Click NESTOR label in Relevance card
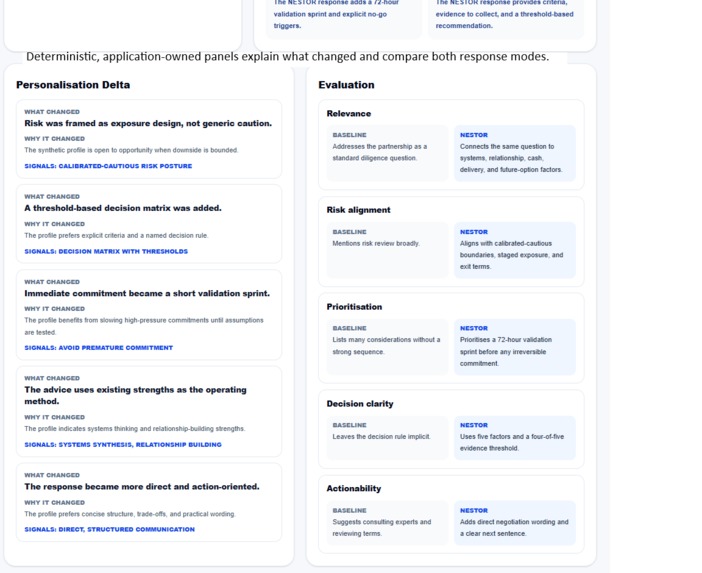 (474, 135)
